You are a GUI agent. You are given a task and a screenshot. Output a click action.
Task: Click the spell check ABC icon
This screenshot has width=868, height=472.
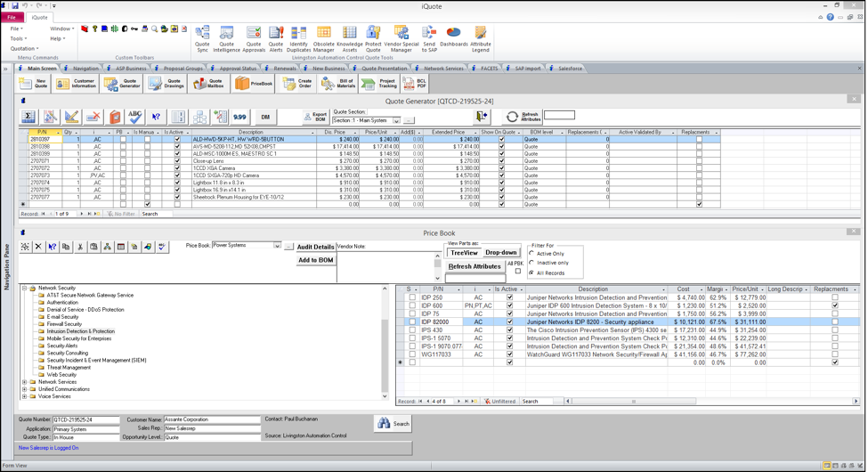[135, 117]
